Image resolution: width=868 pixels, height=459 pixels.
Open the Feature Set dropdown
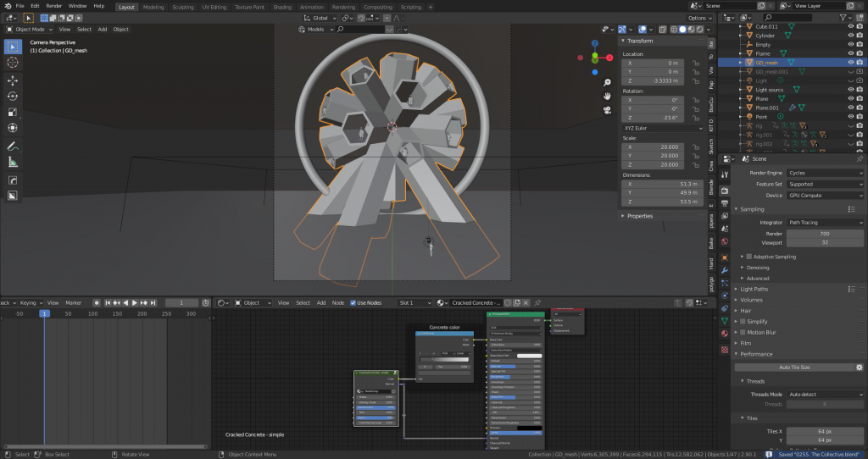825,184
